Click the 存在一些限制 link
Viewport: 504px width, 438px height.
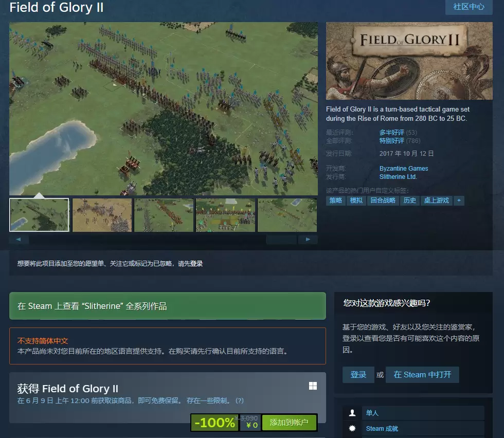(208, 400)
